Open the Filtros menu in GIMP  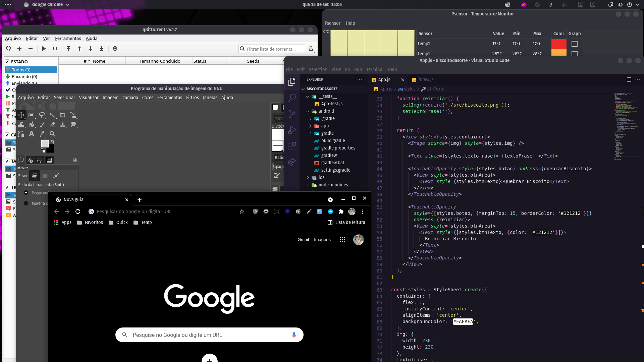click(x=193, y=98)
